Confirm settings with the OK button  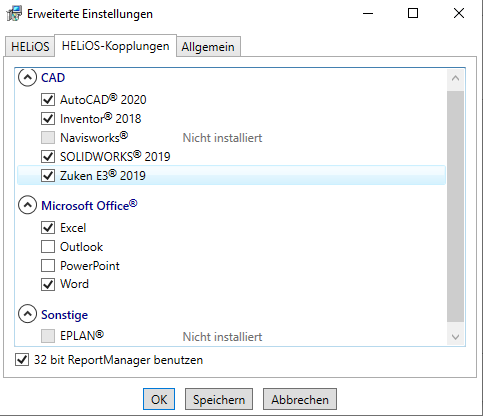(159, 399)
